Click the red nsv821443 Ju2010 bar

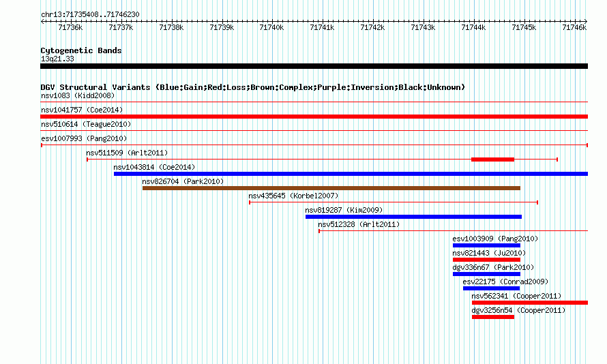[486, 260]
